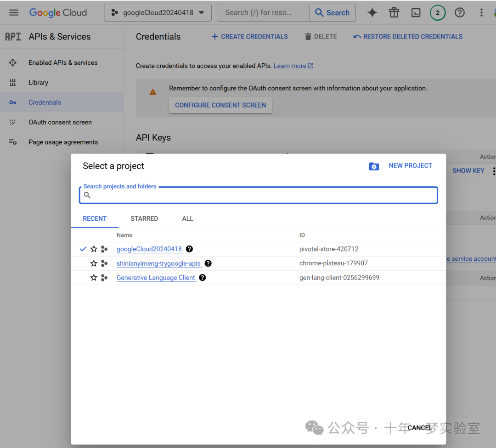Click NEW PROJECT in the dialog

[x=410, y=166]
